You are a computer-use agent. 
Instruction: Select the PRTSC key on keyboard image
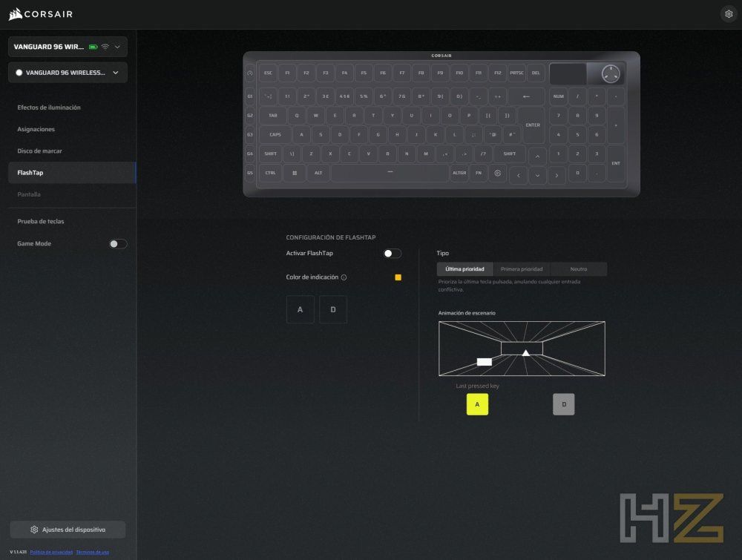tap(516, 73)
